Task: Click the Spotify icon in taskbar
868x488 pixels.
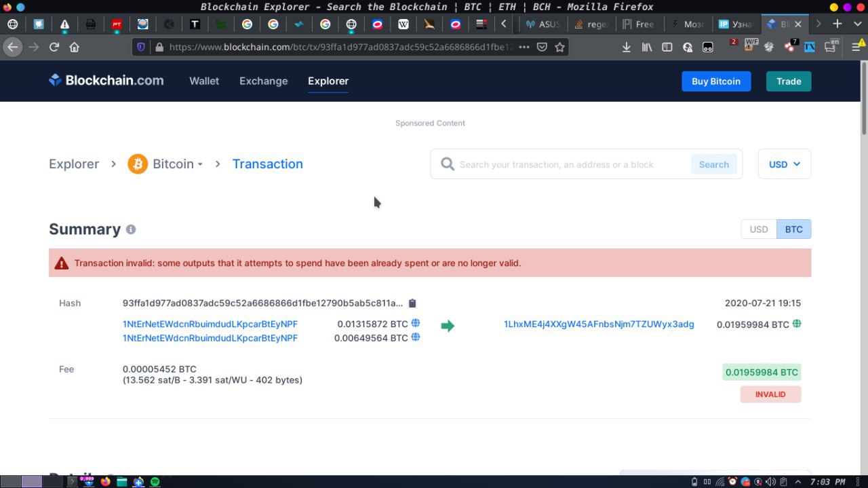Action: [155, 481]
